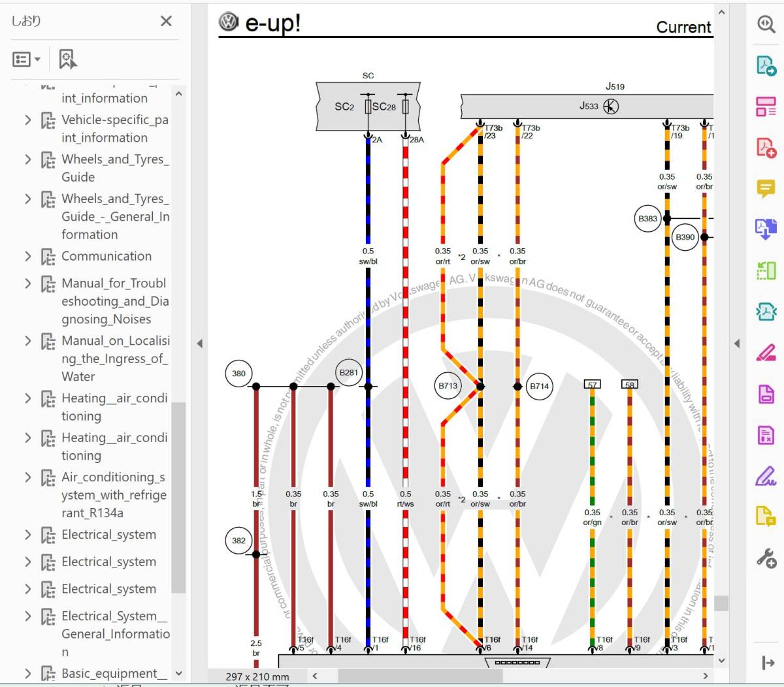Click the B281 connection circle
Viewport: 784px width, 687px height.
pyautogui.click(x=349, y=373)
